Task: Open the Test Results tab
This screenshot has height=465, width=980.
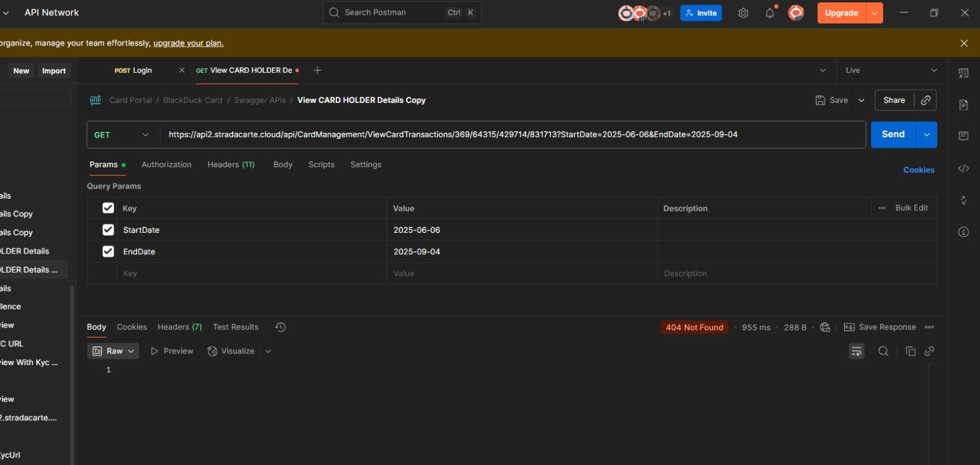Action: click(x=236, y=327)
